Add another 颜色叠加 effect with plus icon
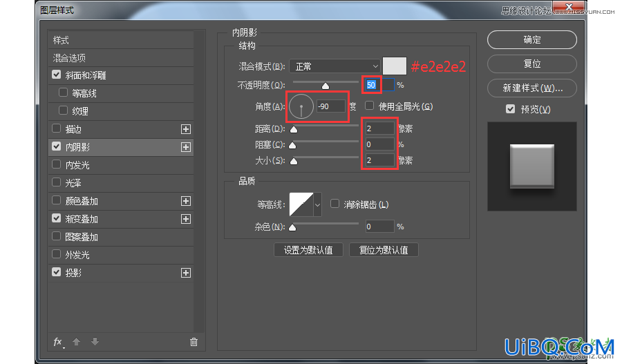This screenshot has height=364, width=622. [186, 201]
